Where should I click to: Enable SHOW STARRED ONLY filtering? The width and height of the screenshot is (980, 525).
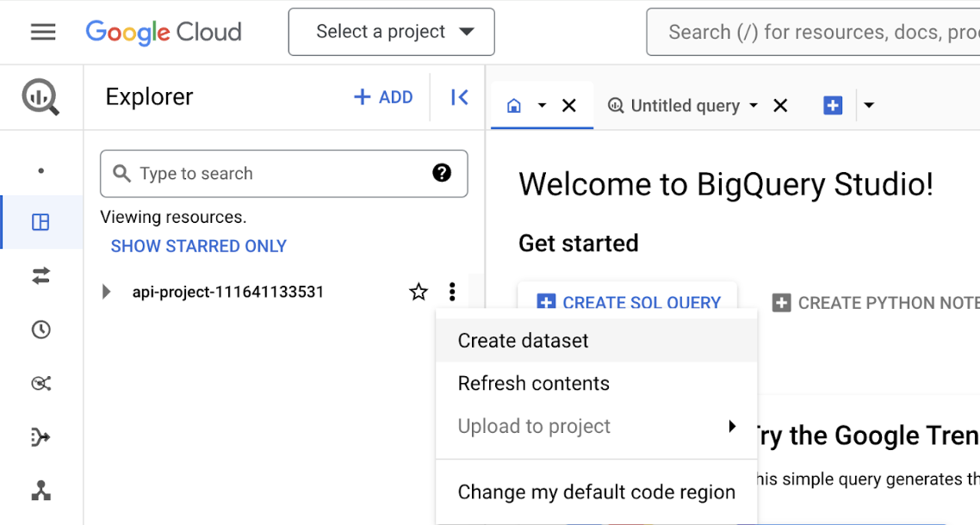[x=198, y=246]
